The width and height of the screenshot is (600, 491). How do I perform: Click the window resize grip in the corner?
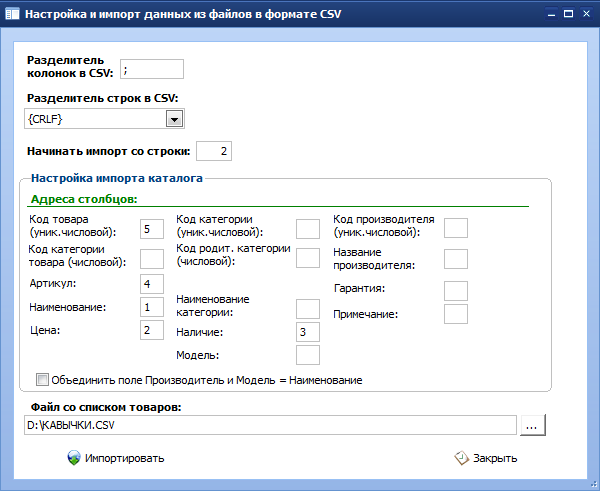[595, 486]
